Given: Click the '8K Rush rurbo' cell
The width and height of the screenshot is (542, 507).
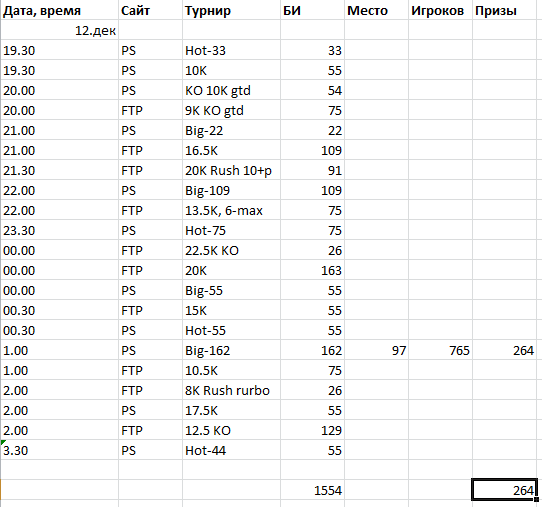Looking at the screenshot, I should click(231, 390).
